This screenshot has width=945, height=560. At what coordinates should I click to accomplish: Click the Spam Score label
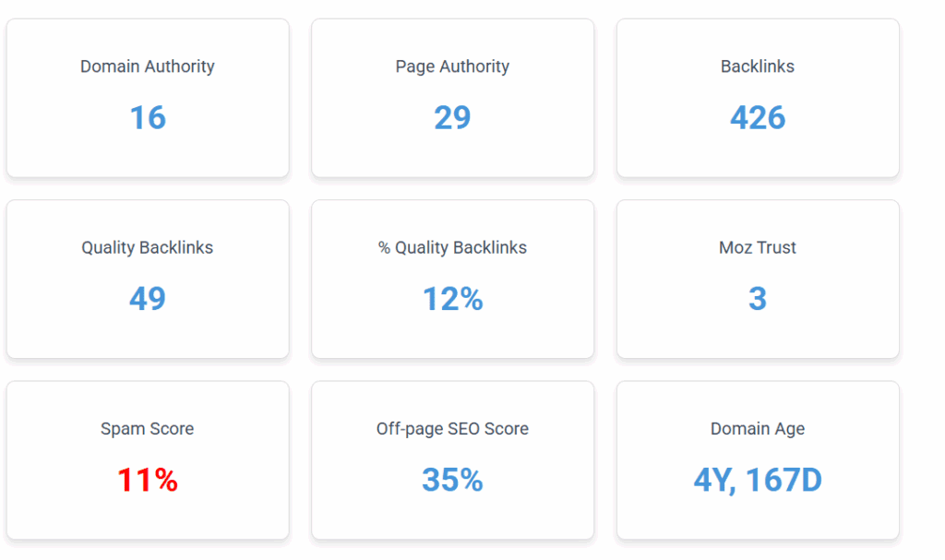pos(148,429)
